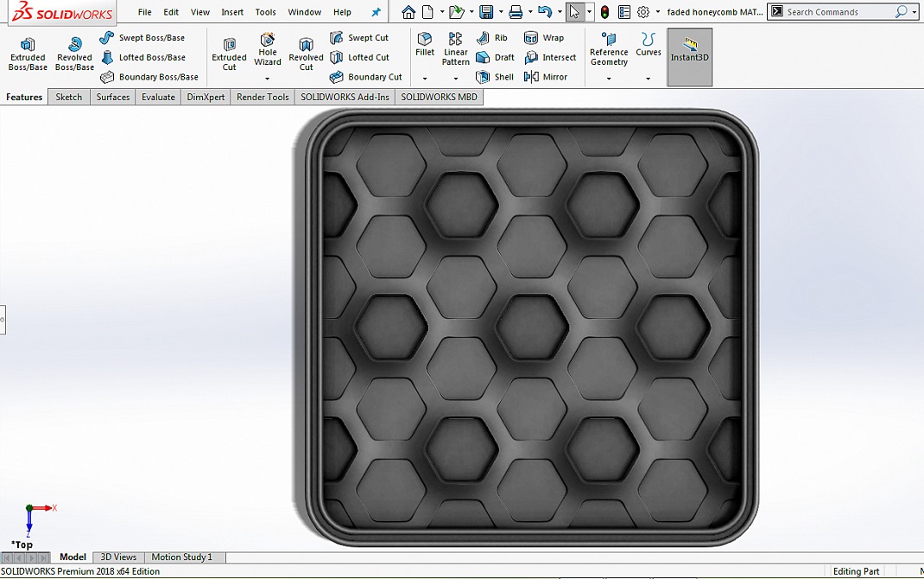The image size is (924, 579).
Task: Click the Select cursor tool
Action: pos(574,12)
